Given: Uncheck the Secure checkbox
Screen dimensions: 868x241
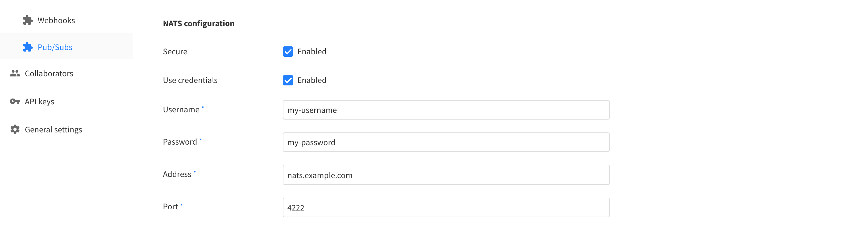Looking at the screenshot, I should pos(288,52).
